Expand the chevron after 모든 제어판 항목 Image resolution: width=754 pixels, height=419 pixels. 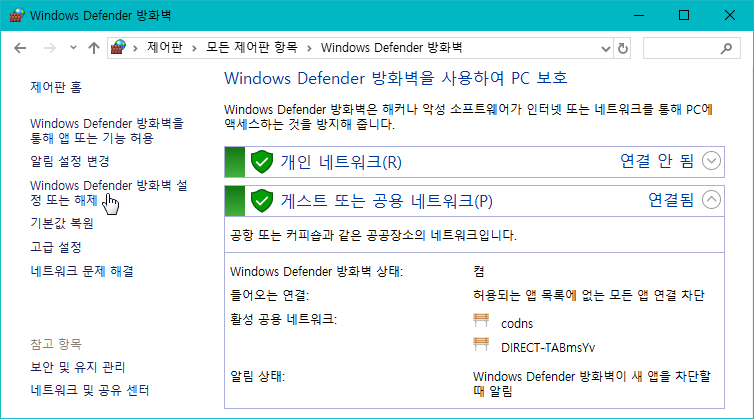pyautogui.click(x=309, y=48)
